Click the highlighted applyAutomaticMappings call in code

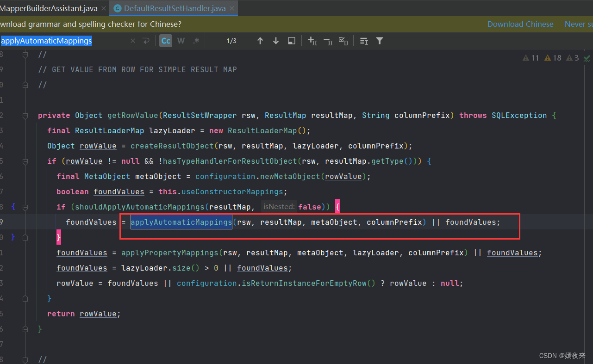click(x=181, y=222)
